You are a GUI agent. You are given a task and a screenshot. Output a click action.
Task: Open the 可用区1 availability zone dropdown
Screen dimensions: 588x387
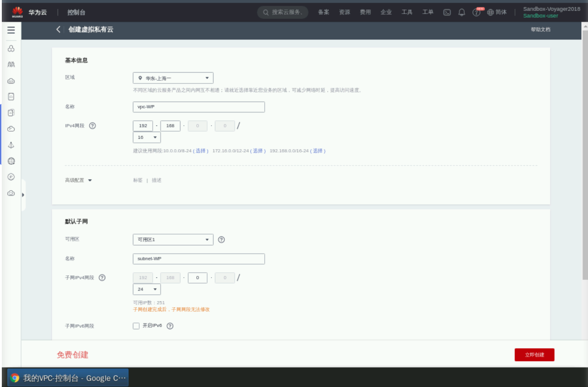[173, 240]
